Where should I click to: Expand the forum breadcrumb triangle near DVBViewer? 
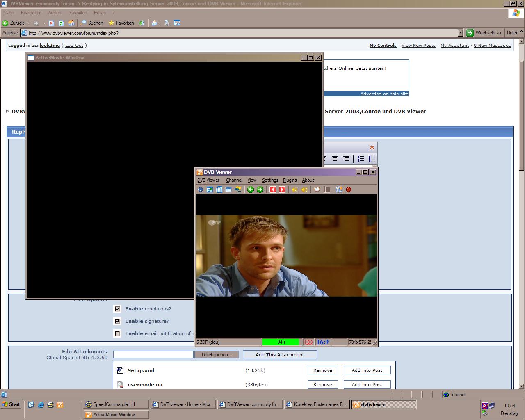(x=8, y=111)
